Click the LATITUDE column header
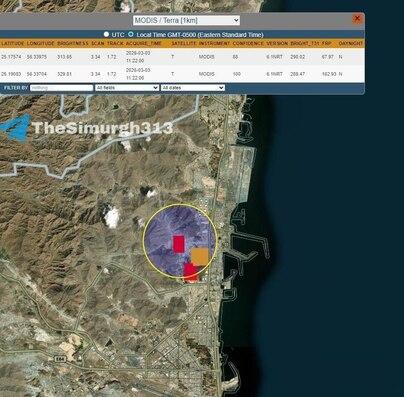Image resolution: width=404 pixels, height=397 pixels. click(13, 43)
